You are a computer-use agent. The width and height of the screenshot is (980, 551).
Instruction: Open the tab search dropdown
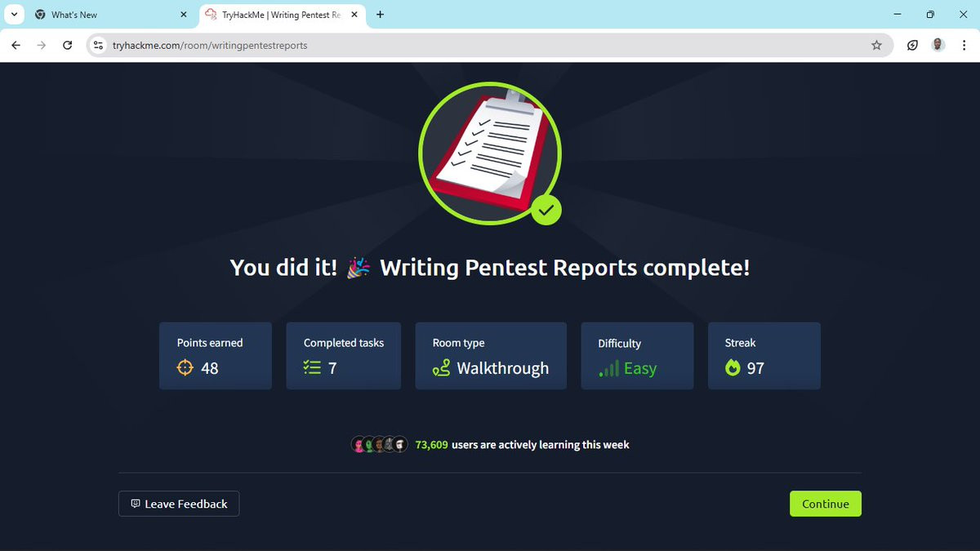14,15
